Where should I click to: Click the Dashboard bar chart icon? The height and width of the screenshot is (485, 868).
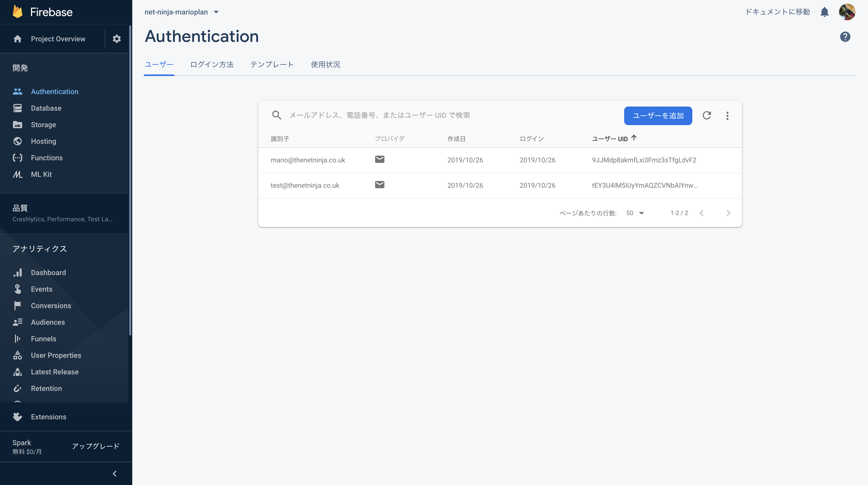point(18,272)
